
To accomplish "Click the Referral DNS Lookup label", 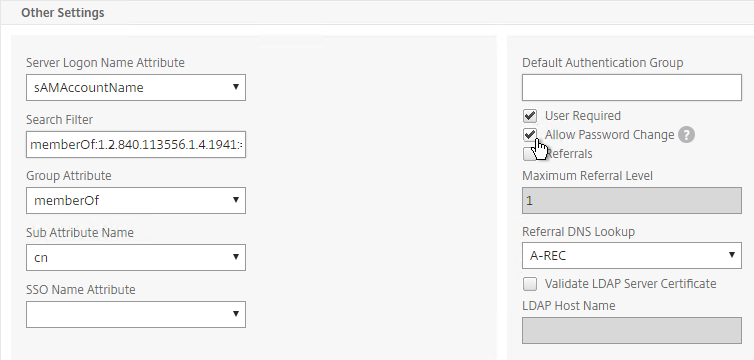I will click(578, 232).
